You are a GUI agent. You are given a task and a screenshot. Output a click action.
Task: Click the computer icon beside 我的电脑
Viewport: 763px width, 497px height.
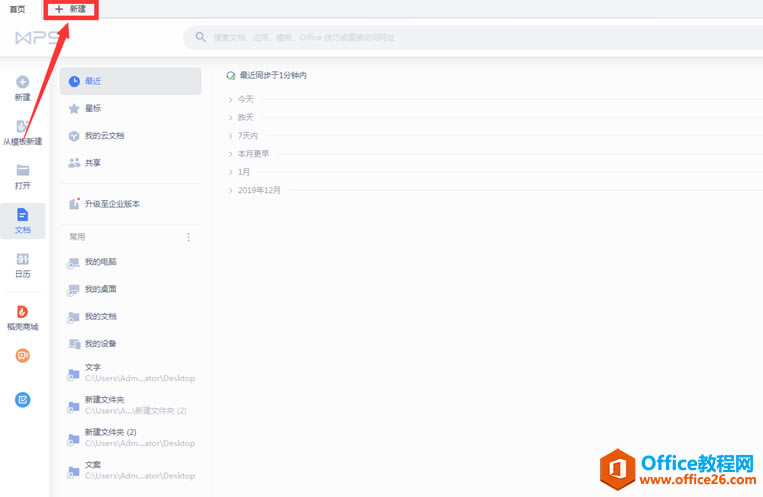(73, 263)
